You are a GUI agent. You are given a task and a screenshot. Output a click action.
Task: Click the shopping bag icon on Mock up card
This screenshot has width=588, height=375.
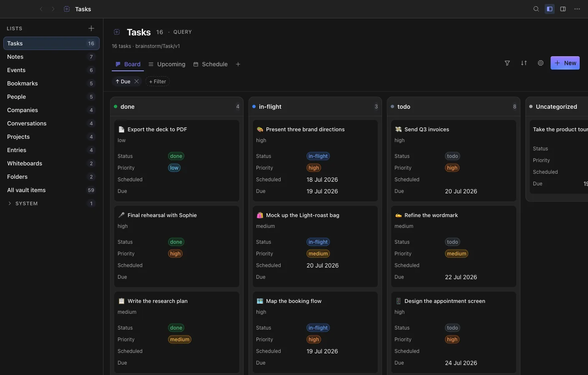click(x=260, y=215)
